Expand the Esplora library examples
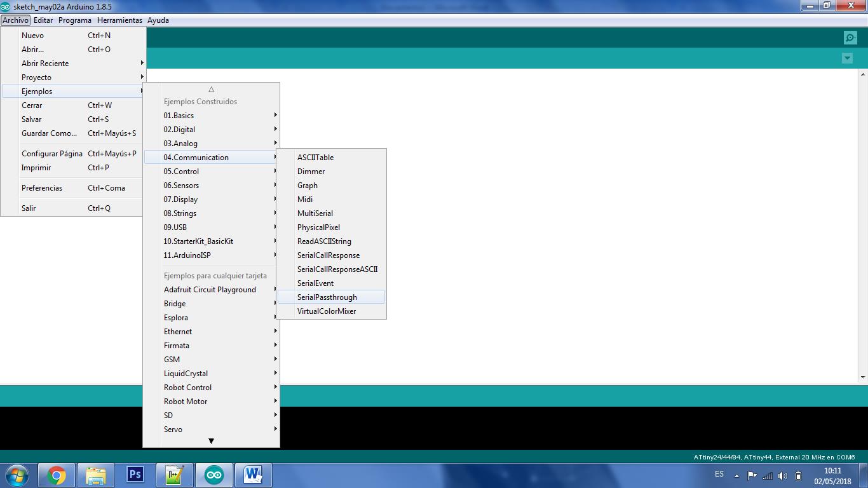Viewport: 868px width, 488px height. click(211, 318)
